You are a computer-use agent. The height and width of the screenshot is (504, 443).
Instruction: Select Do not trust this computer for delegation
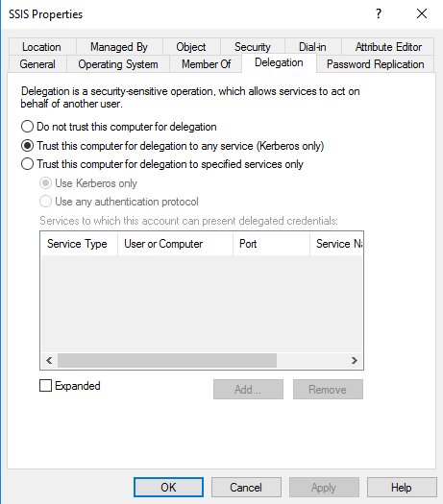coord(27,127)
